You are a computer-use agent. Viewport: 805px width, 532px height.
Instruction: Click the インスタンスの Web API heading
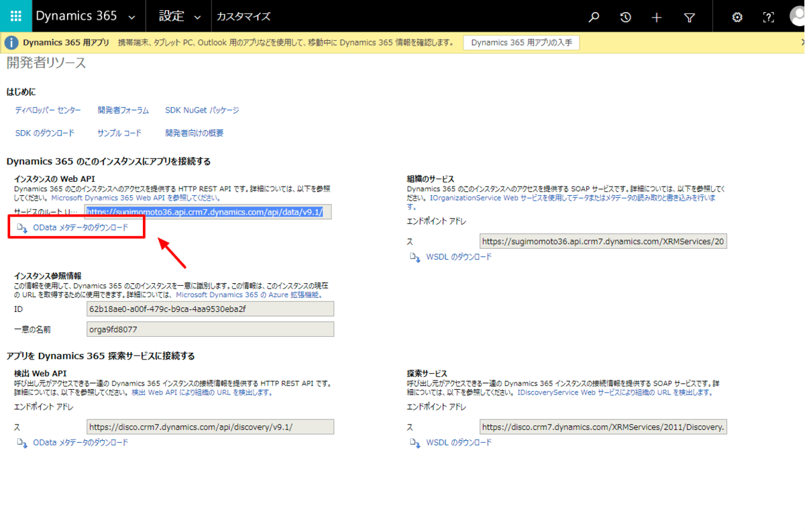pyautogui.click(x=54, y=179)
